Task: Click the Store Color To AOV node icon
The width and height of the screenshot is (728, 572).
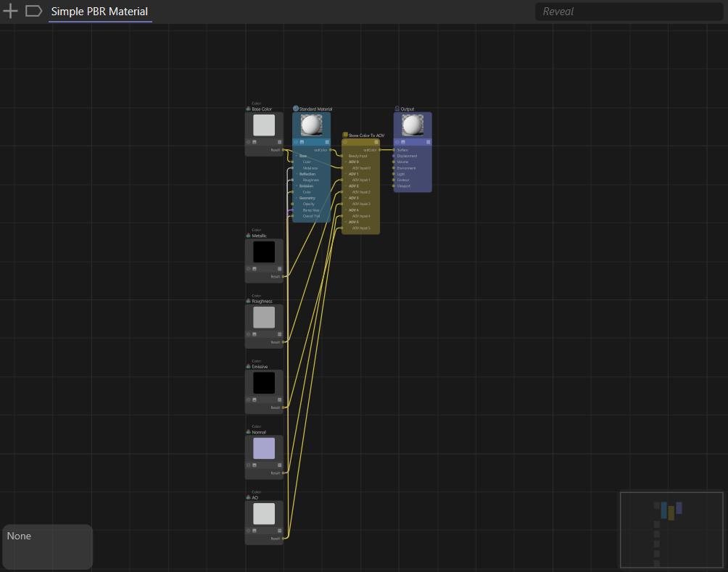Action: [345, 135]
